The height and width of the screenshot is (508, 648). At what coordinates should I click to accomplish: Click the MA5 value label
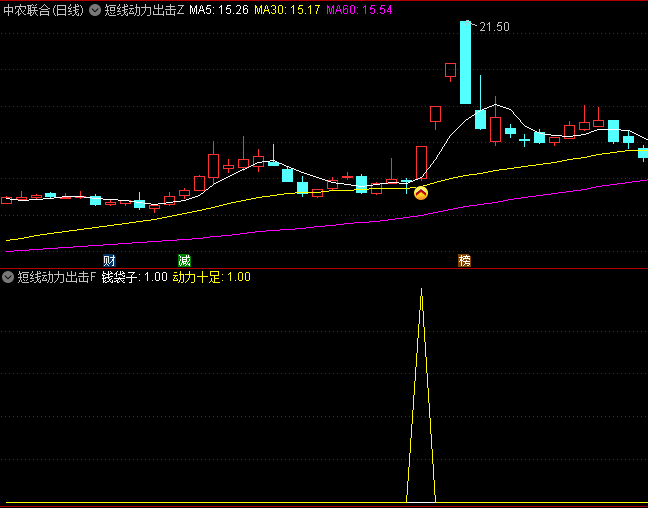point(219,9)
